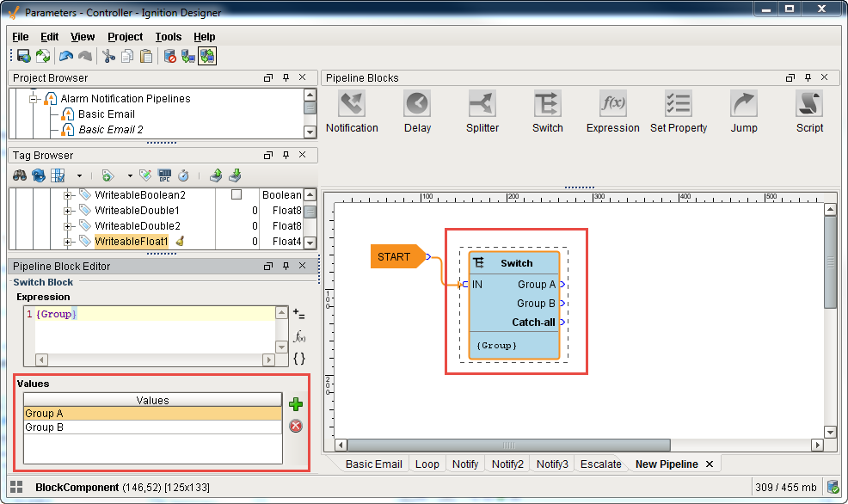Click the refresh tags icon in Tag Browser
The width and height of the screenshot is (848, 504).
[x=39, y=175]
